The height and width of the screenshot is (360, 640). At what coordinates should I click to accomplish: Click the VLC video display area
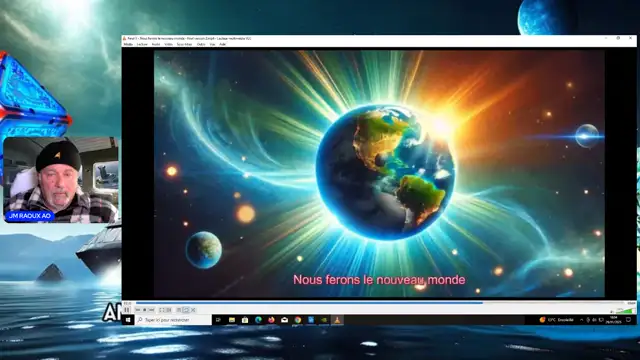(379, 173)
